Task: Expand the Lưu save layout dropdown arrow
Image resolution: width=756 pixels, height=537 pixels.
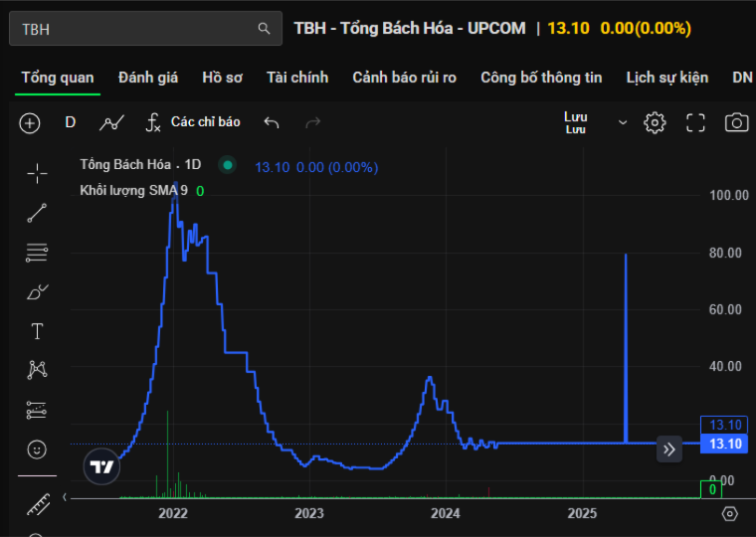Action: [623, 122]
